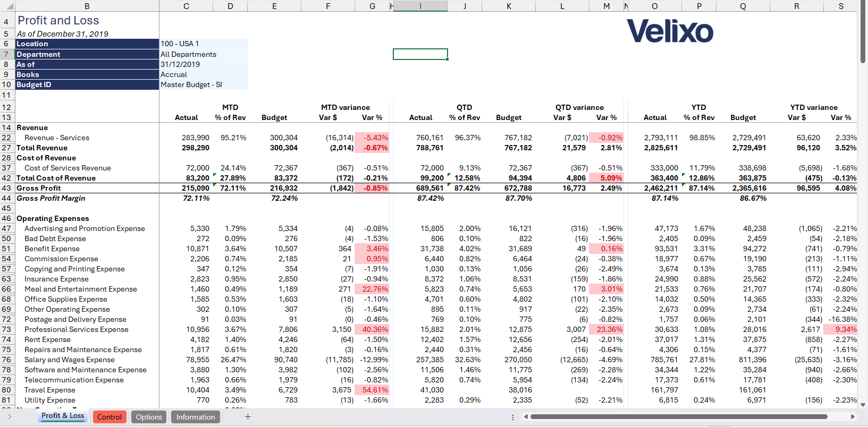Click the tab bar resize handle dots
This screenshot has width=868, height=427.
513,417
